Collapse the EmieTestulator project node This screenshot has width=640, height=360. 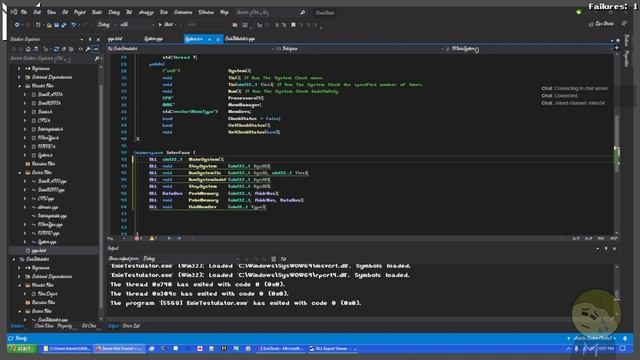click(x=14, y=259)
